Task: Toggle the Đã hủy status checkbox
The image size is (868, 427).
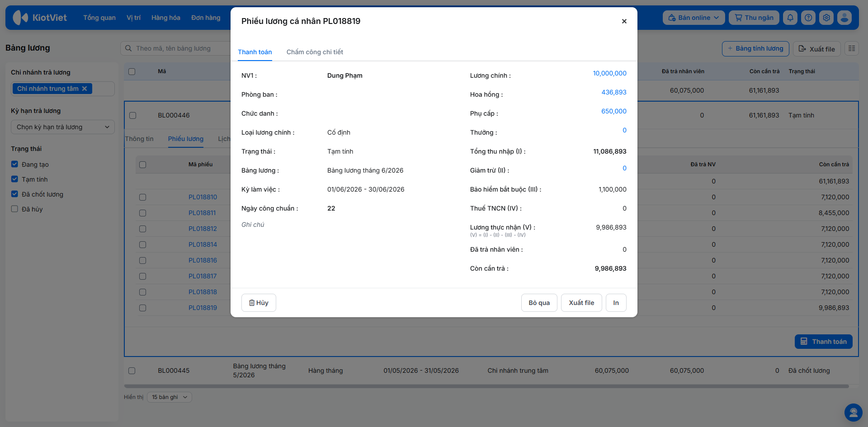Action: pyautogui.click(x=14, y=209)
